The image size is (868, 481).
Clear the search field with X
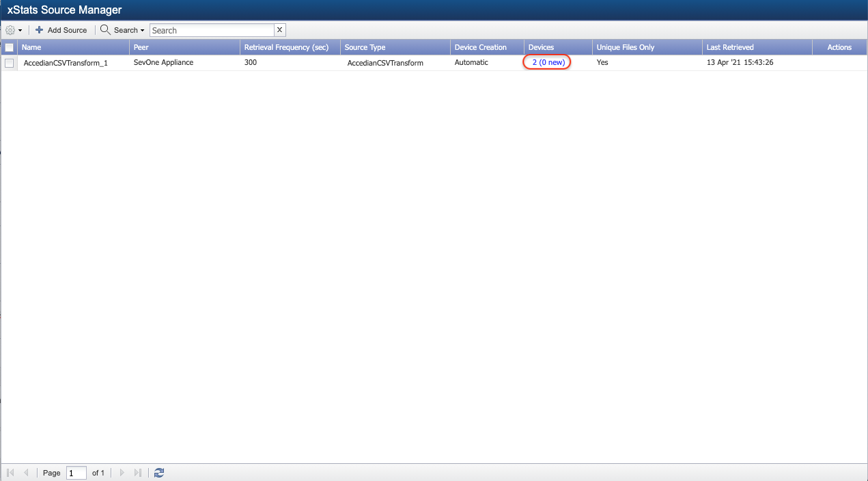click(x=280, y=30)
